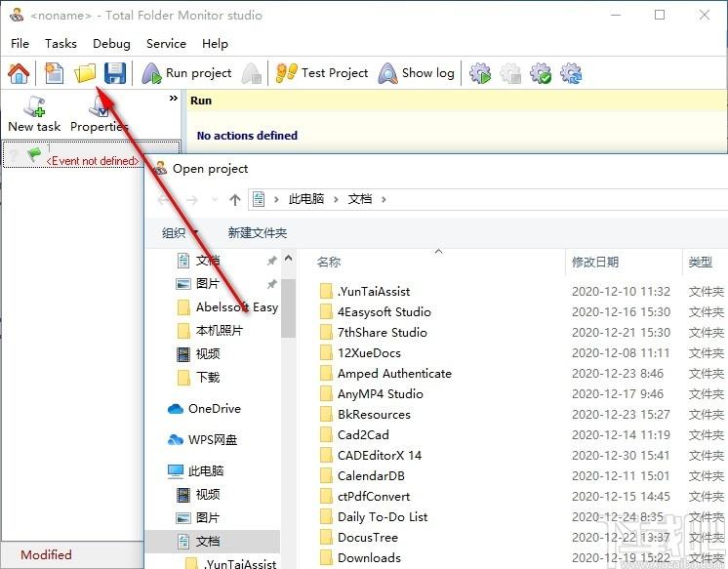The width and height of the screenshot is (728, 569).
Task: Click the back arrow in Open project dialog
Action: point(163,200)
